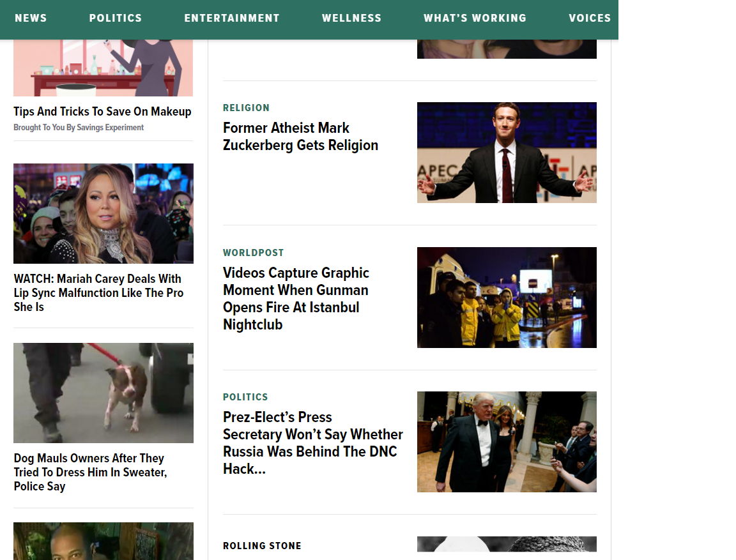Open the Mariah Carey lip sync article
This screenshot has width=736, height=560.
point(98,292)
